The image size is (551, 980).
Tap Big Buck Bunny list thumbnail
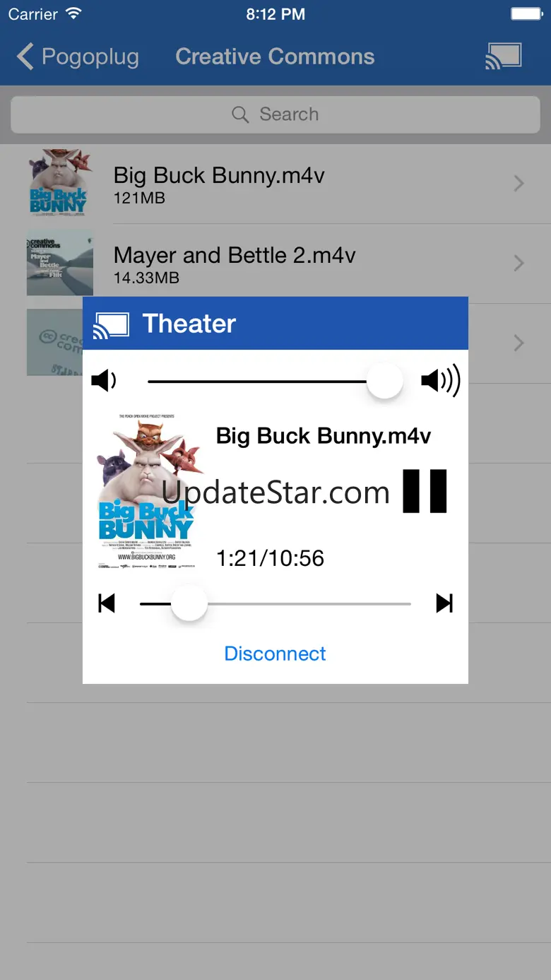point(60,184)
